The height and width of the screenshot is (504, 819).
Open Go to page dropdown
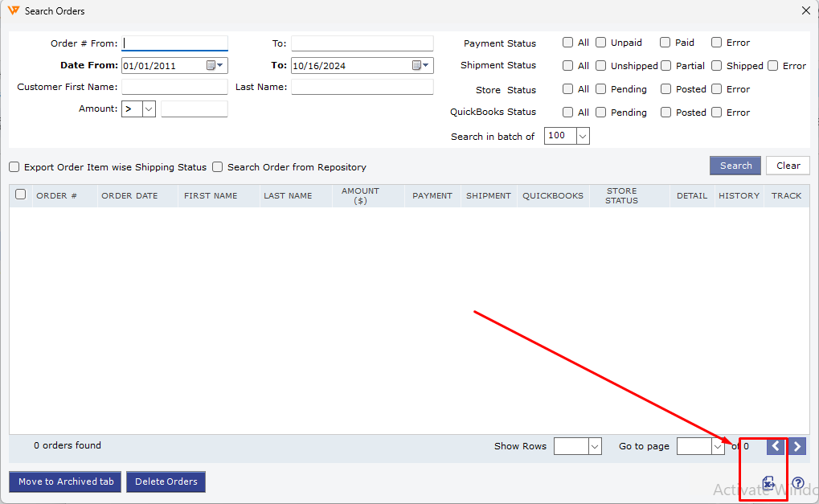pos(700,446)
